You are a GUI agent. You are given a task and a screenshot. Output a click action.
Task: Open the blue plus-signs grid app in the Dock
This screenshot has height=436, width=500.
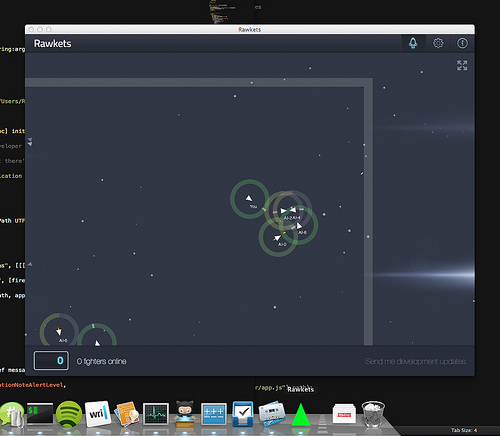pos(214,414)
